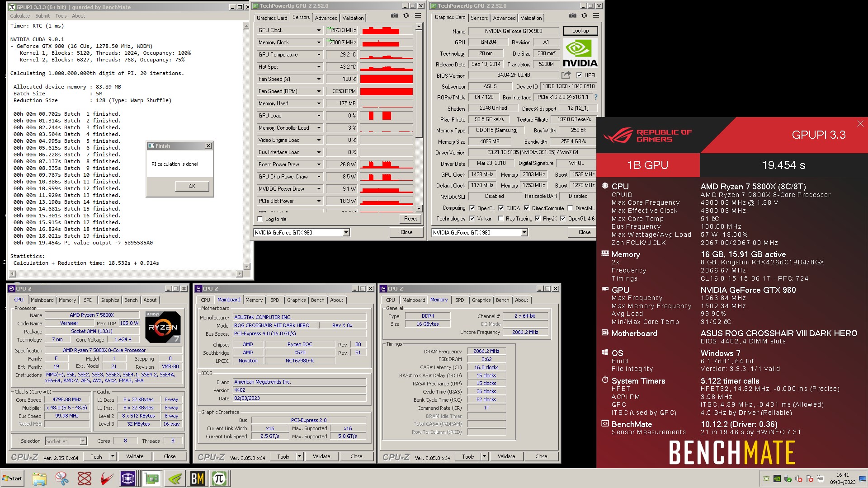Toggle the DirectML checkbox
Screen dimensions: 868x488
pyautogui.click(x=570, y=208)
